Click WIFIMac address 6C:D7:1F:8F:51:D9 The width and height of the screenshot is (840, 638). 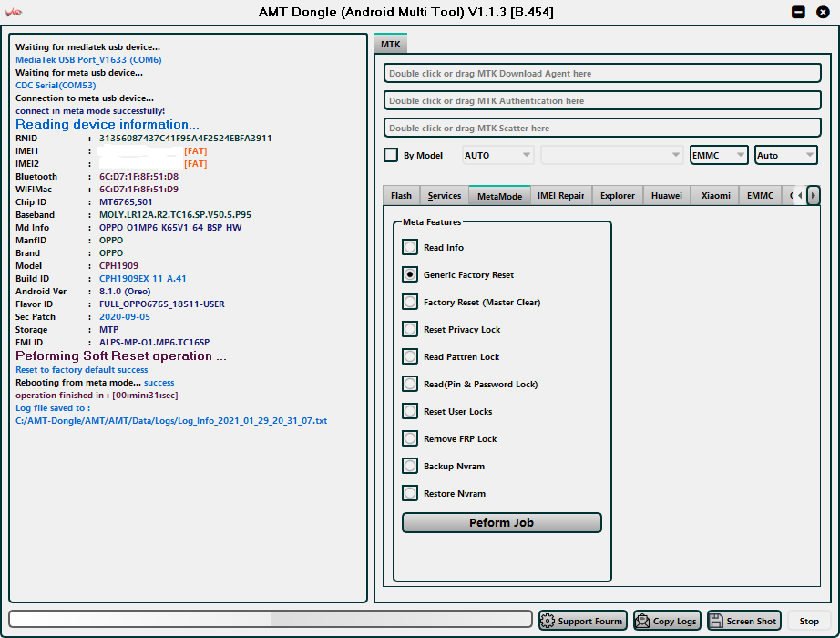click(x=138, y=190)
